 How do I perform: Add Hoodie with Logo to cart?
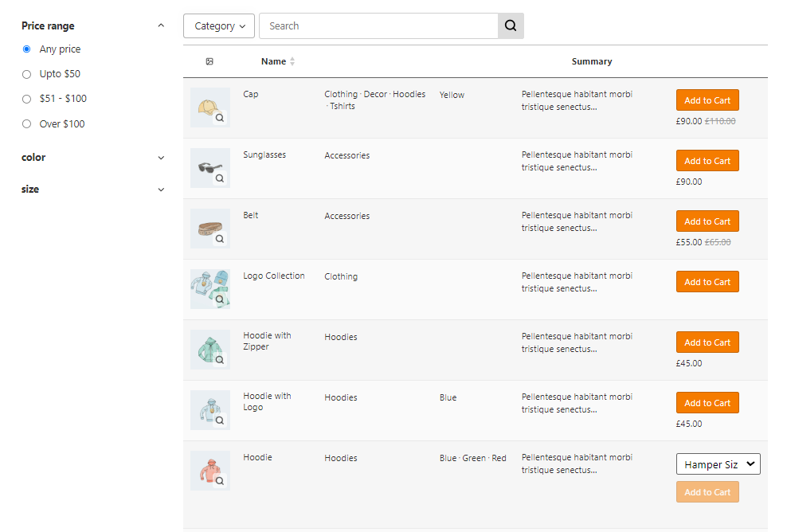(x=707, y=403)
